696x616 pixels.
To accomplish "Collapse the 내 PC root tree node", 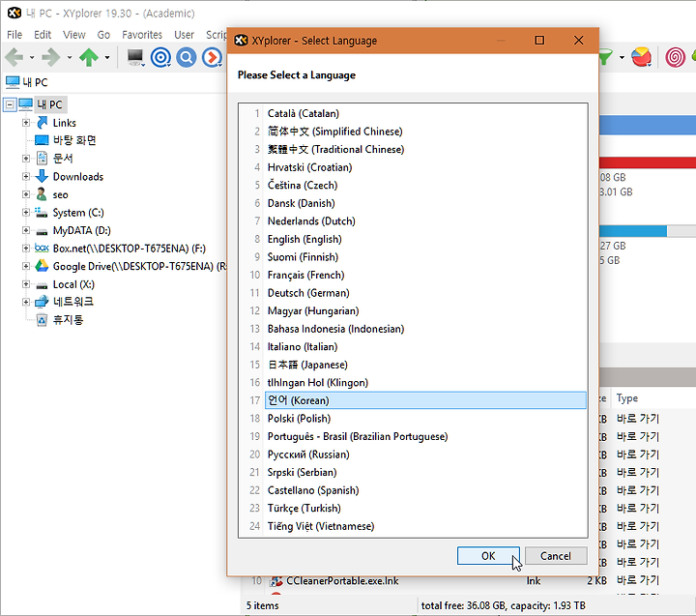I will click(10, 104).
